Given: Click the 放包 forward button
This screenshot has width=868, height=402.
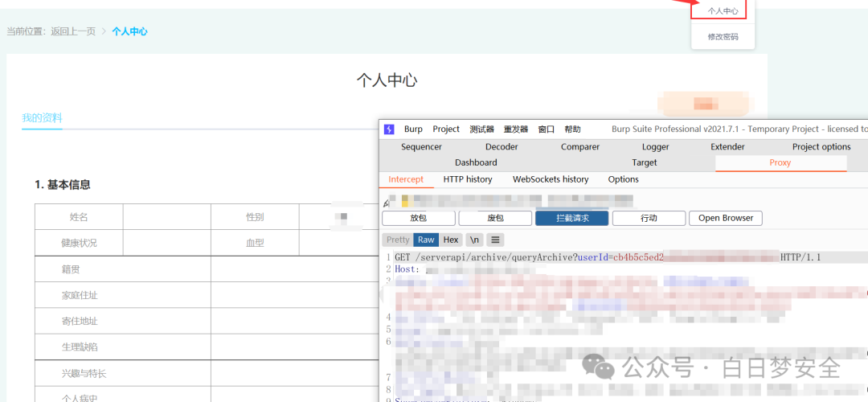Looking at the screenshot, I should [419, 218].
